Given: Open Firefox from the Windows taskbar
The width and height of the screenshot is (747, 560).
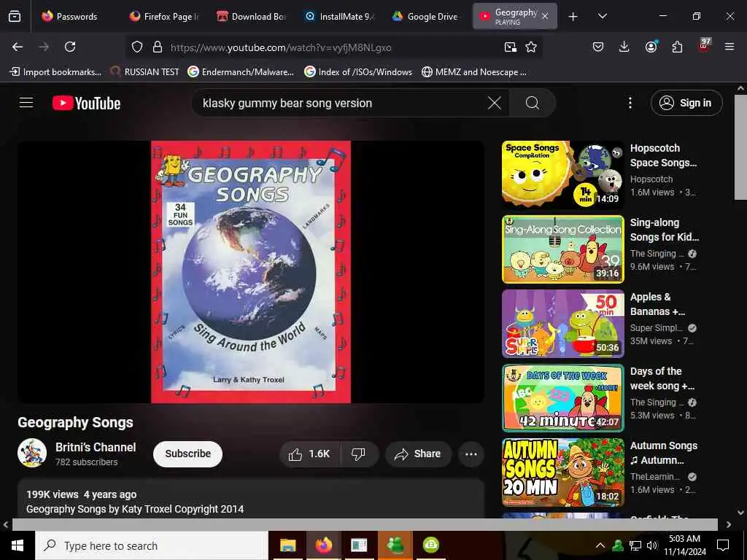Looking at the screenshot, I should (323, 545).
